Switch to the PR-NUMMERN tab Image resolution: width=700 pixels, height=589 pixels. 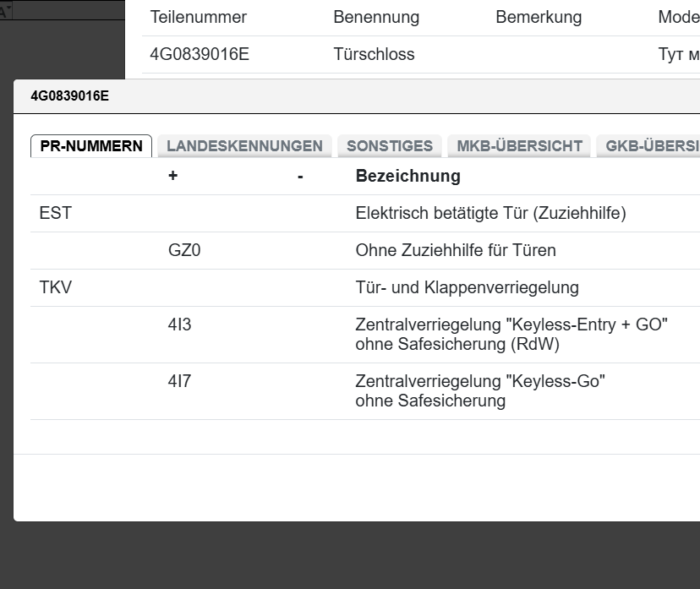91,145
